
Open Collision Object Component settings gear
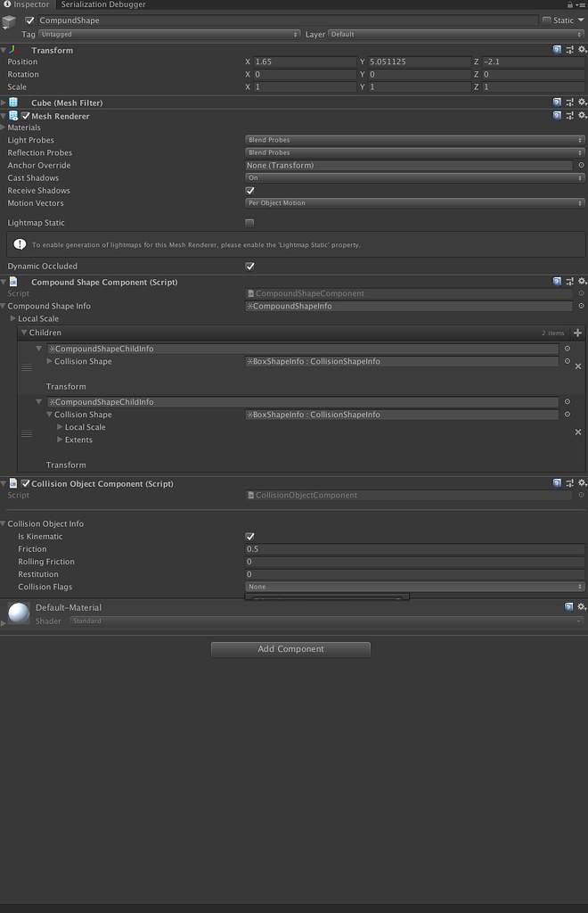click(583, 483)
